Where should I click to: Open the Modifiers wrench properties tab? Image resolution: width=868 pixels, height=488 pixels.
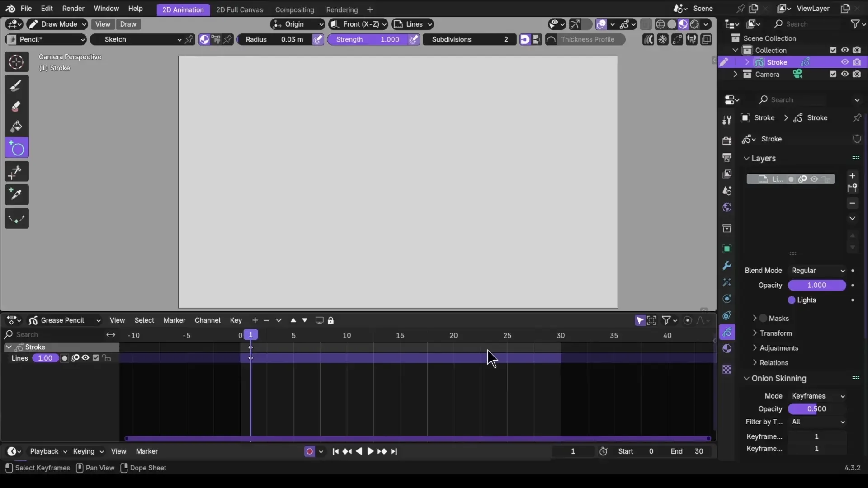point(727,266)
